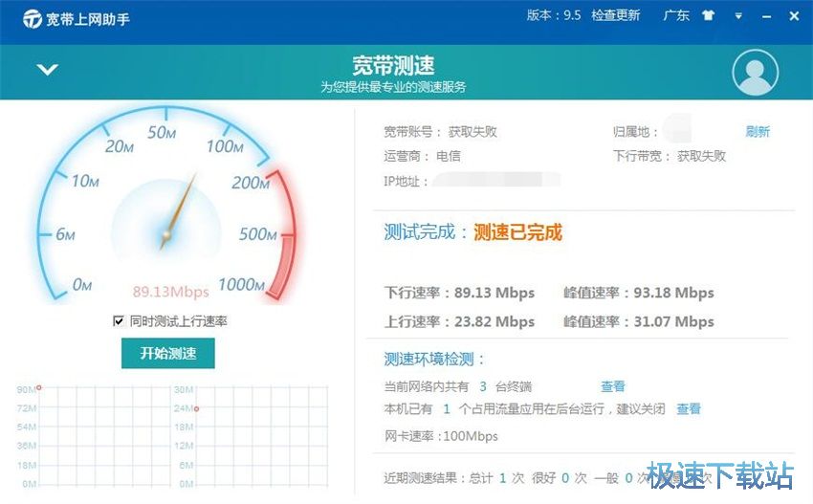Viewport: 813px width, 504px height.
Task: Click the 宽带测速 header title
Action: coord(393,66)
